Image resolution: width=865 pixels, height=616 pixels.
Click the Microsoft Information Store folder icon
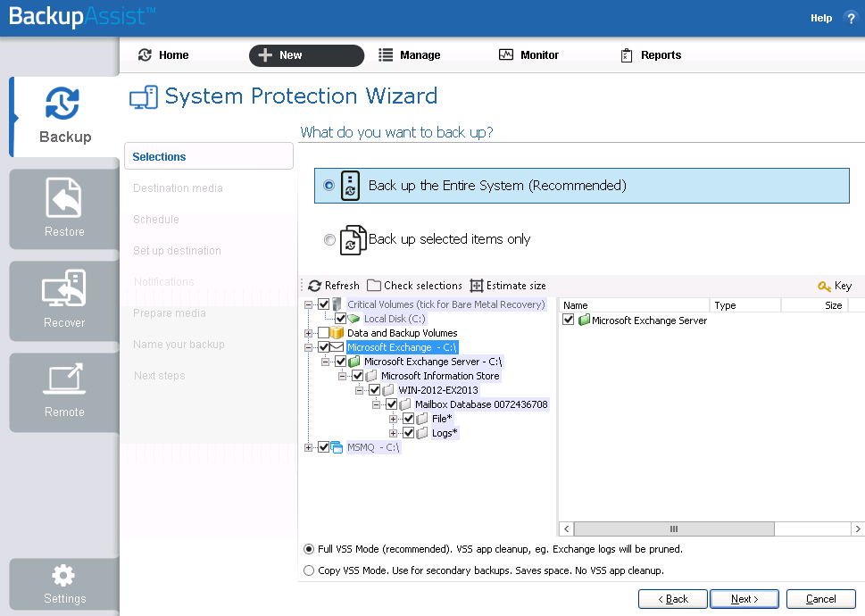point(371,376)
